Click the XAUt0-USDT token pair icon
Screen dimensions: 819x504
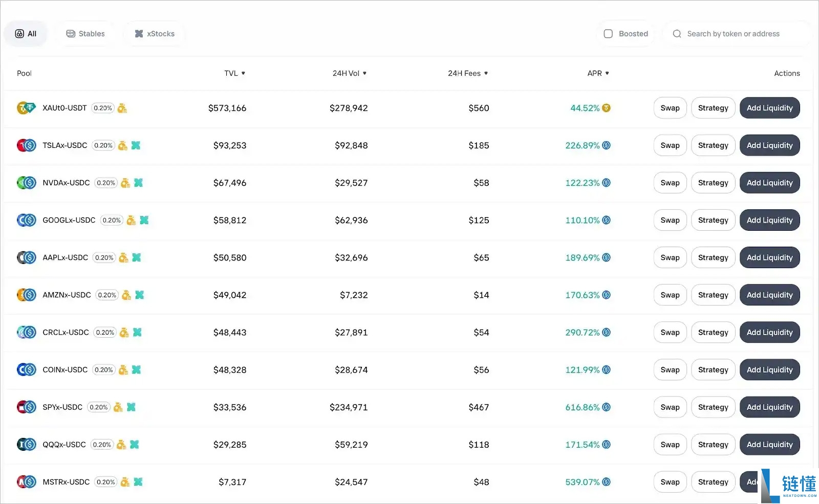click(26, 108)
